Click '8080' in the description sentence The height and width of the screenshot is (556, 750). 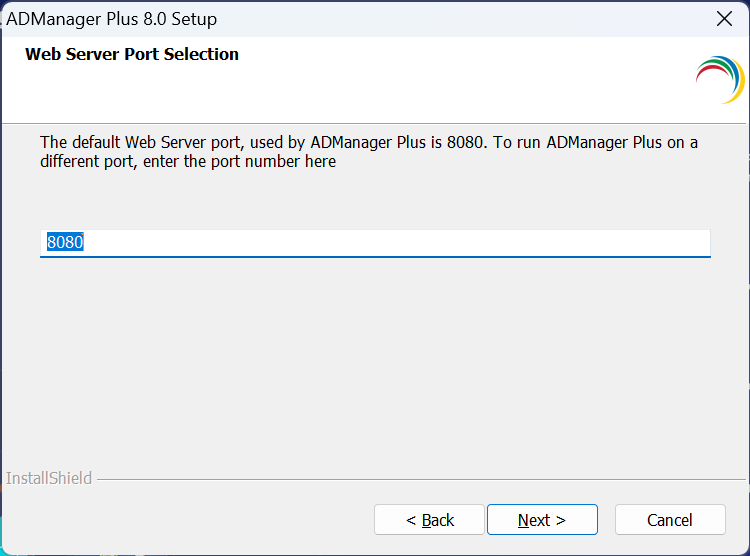pyautogui.click(x=465, y=142)
